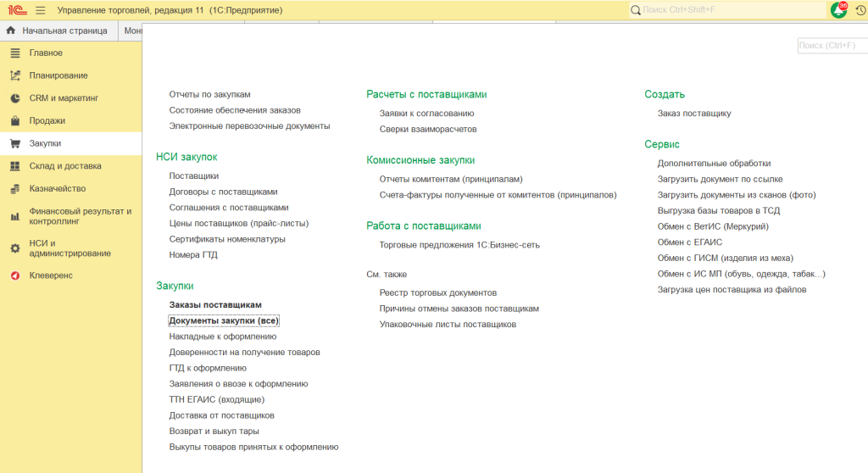The image size is (868, 473).
Task: Open Документы закупки (все)
Action: coord(224,320)
